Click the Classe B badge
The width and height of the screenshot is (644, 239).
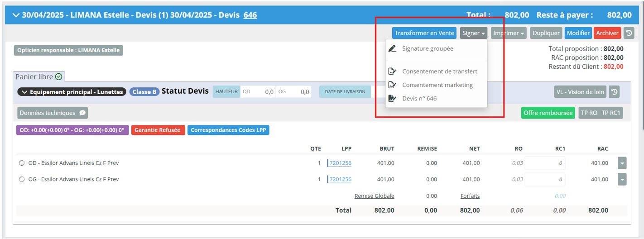pyautogui.click(x=144, y=92)
